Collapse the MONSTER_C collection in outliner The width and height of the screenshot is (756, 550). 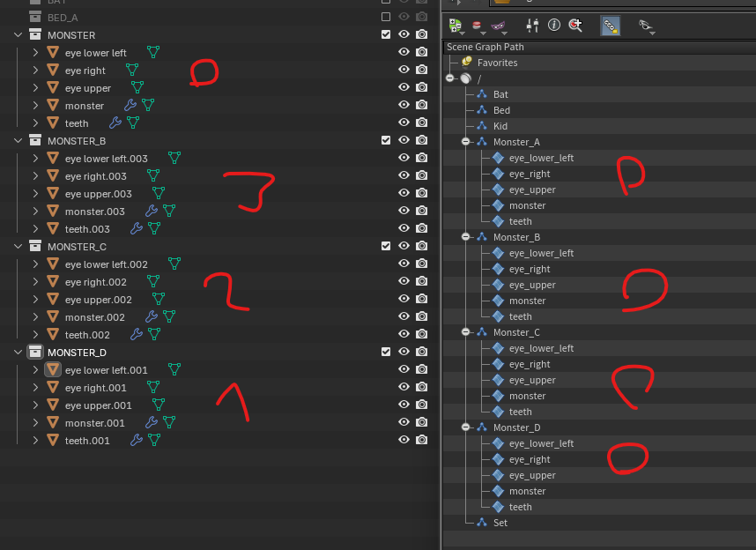[x=18, y=247]
